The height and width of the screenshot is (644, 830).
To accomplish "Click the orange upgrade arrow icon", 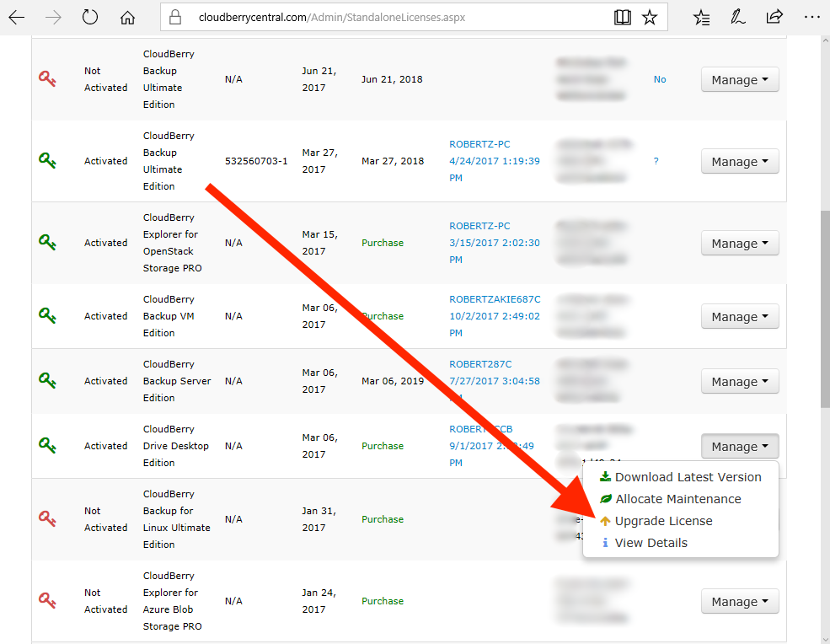I will pos(605,521).
